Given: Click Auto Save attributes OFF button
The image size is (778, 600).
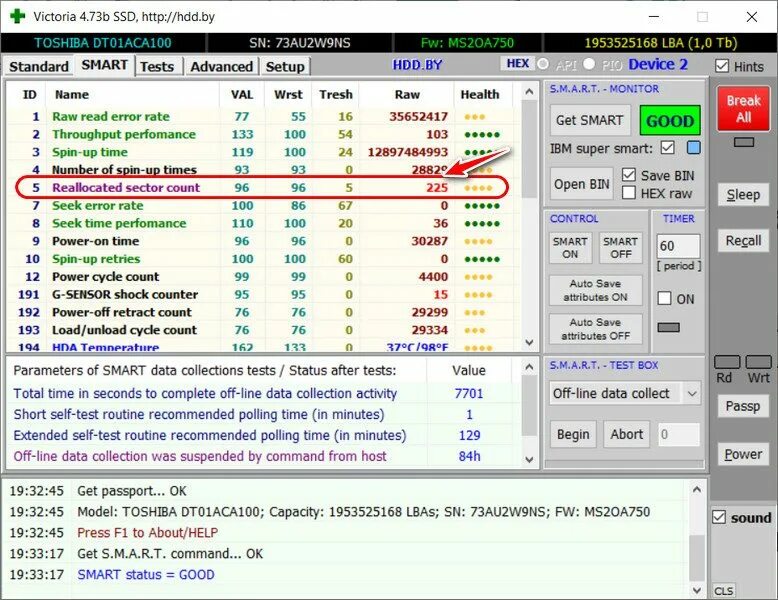Looking at the screenshot, I should tap(595, 329).
